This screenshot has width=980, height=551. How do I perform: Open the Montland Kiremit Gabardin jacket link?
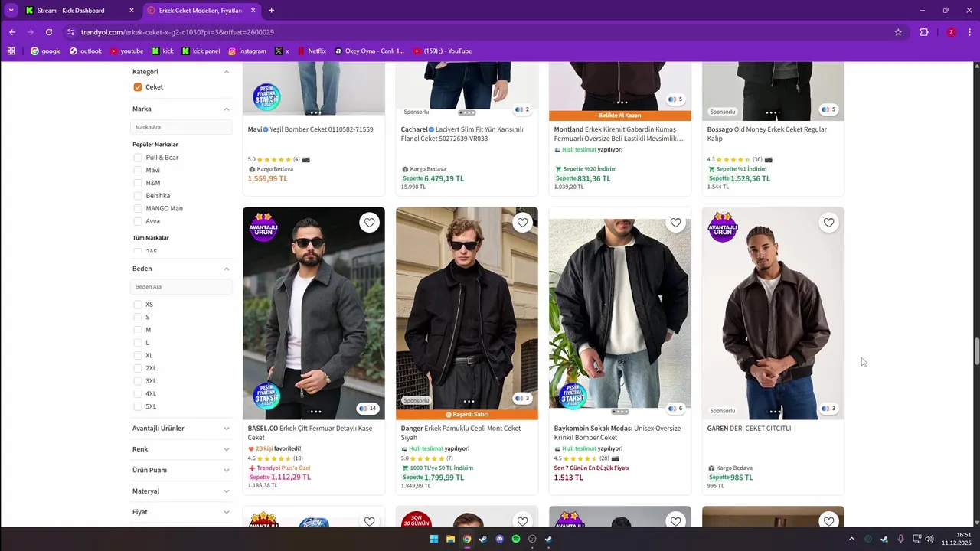point(619,134)
